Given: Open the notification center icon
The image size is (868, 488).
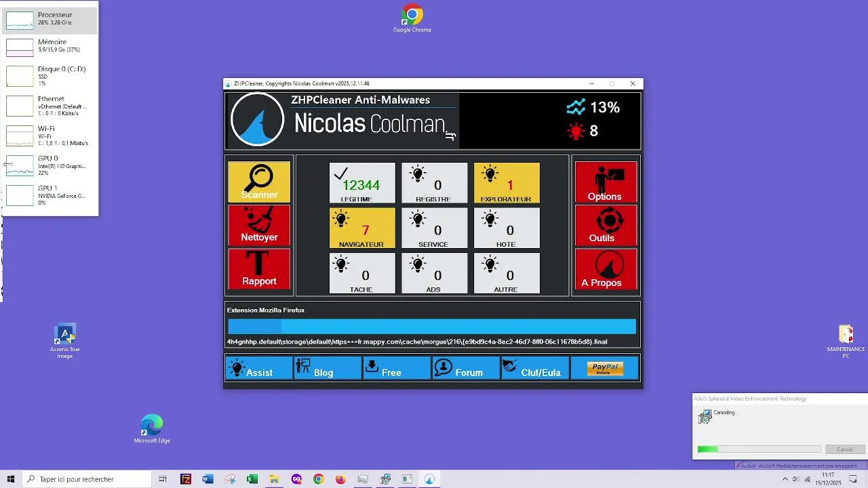Looking at the screenshot, I should pos(854,479).
